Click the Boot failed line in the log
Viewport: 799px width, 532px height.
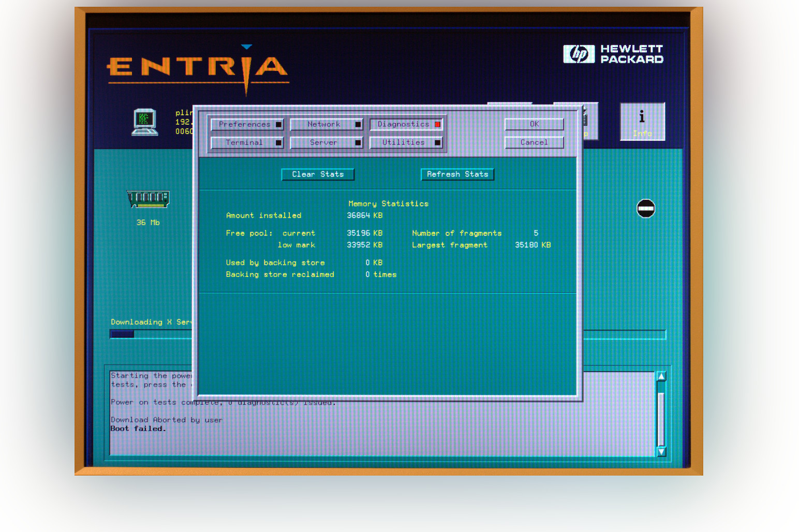138,428
